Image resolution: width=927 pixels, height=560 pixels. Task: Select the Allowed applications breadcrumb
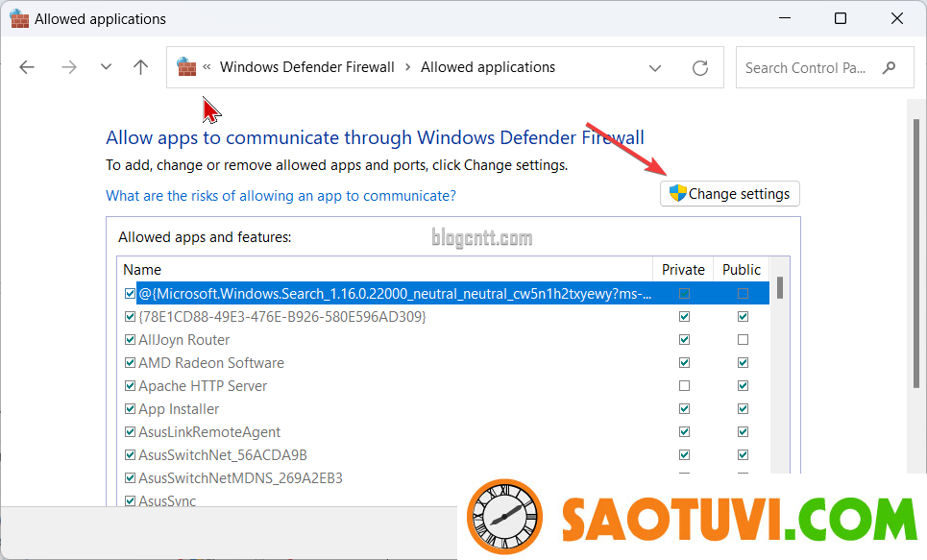pos(488,67)
